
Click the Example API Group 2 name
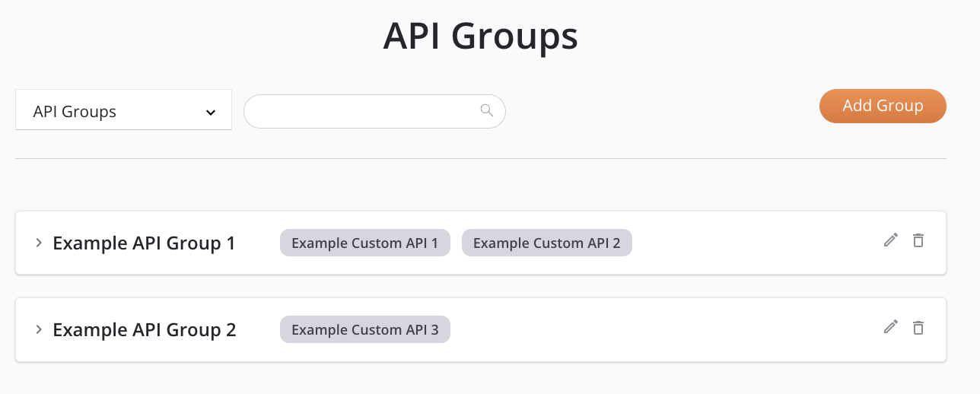click(145, 330)
